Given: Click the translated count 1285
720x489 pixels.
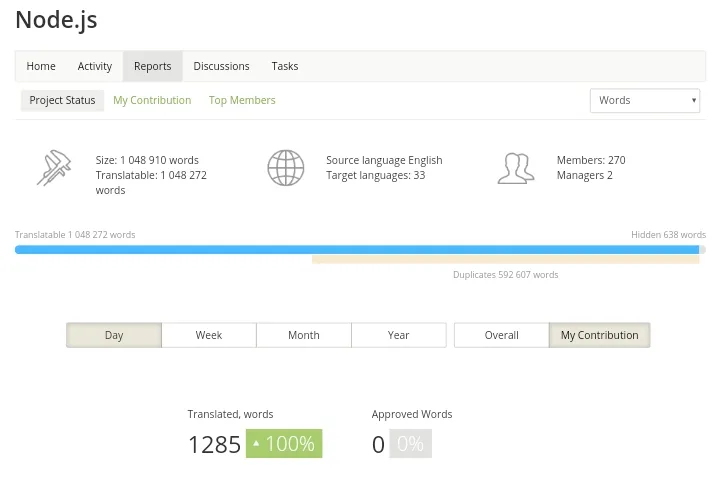Looking at the screenshot, I should click(214, 444).
